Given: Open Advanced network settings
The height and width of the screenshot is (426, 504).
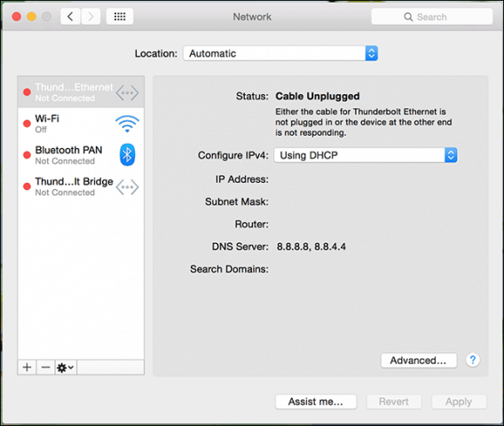Looking at the screenshot, I should (419, 360).
